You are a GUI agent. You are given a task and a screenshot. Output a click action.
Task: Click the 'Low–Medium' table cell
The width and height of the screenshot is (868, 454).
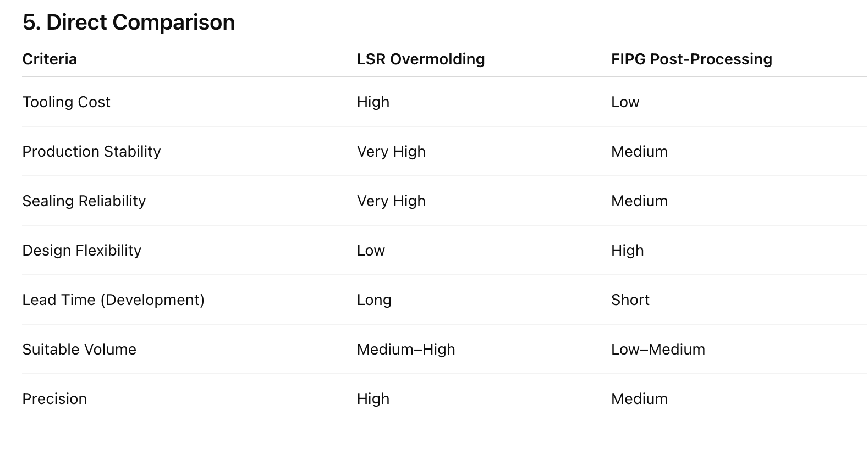point(658,350)
